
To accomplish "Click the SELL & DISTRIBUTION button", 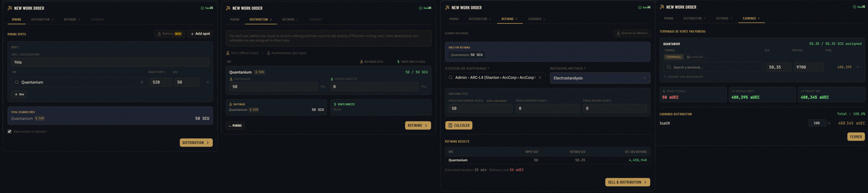I will click(x=627, y=182).
